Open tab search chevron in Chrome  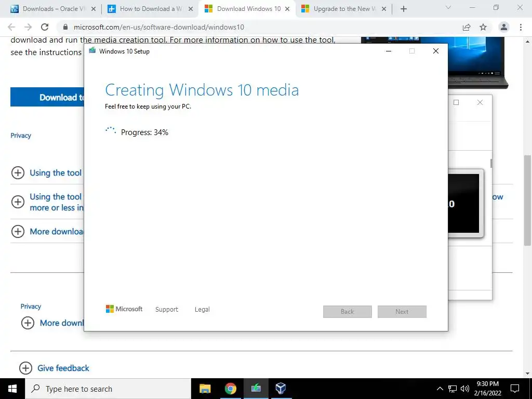click(448, 7)
